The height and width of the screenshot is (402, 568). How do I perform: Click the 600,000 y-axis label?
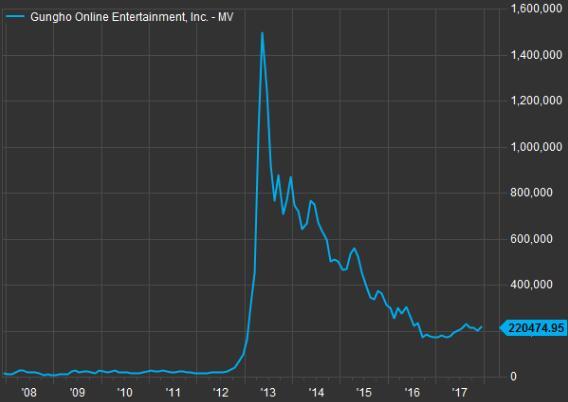click(x=531, y=239)
